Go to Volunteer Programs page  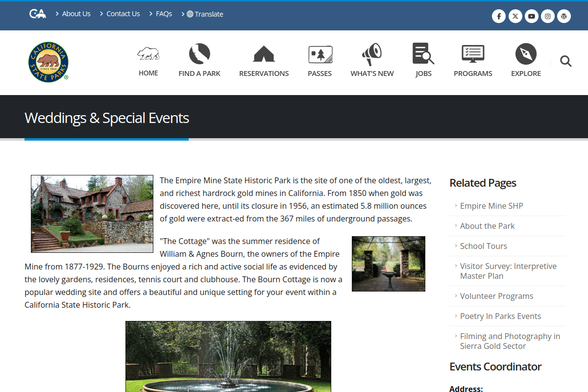coord(496,296)
